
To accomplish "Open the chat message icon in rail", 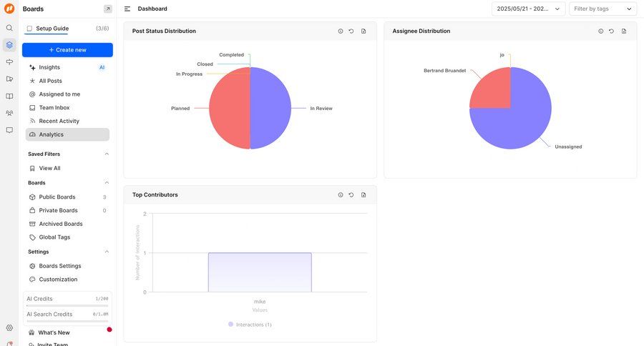I will [9, 130].
